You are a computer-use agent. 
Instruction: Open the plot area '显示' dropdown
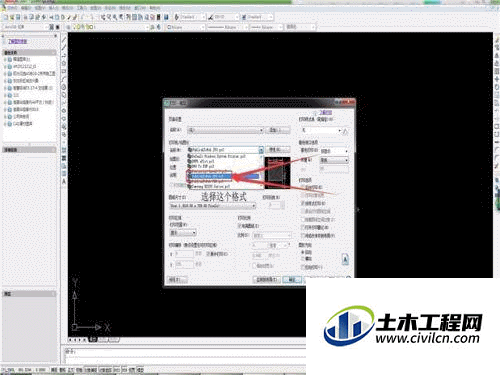pos(183,233)
